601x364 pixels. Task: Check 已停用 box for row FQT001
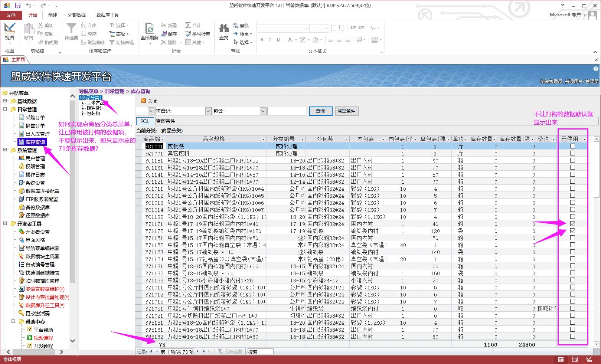(572, 153)
